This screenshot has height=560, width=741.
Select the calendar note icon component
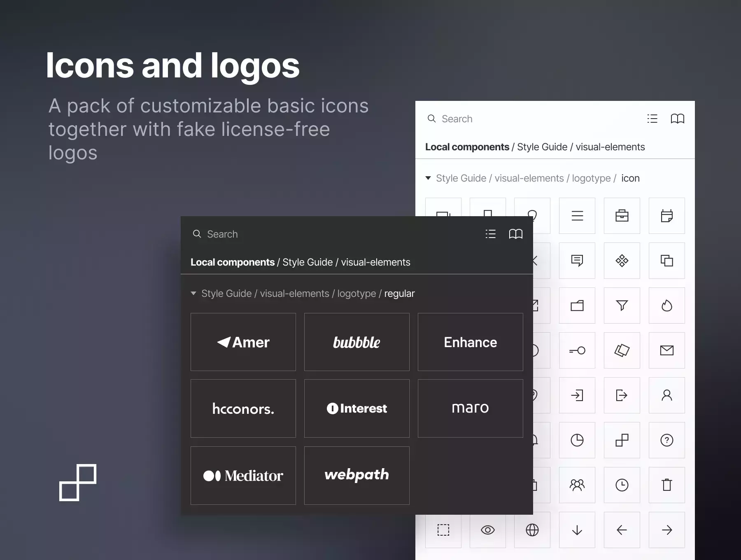point(667,216)
